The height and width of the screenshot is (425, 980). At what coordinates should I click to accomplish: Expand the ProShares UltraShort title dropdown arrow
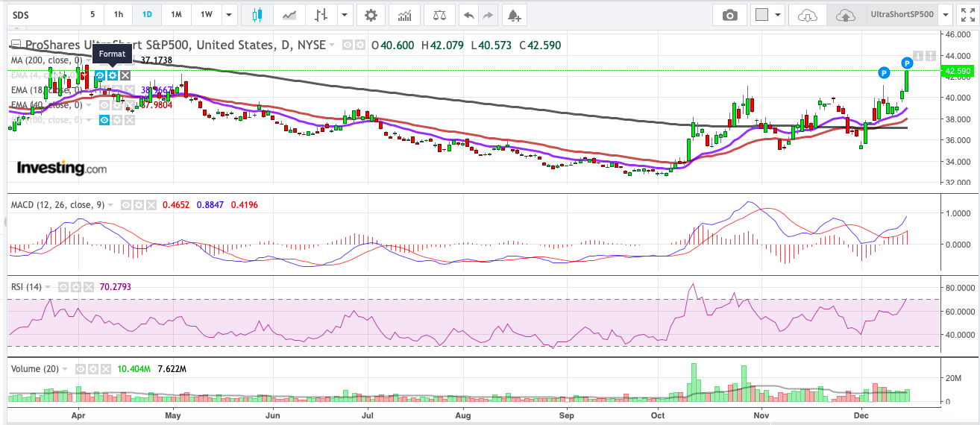pos(332,45)
